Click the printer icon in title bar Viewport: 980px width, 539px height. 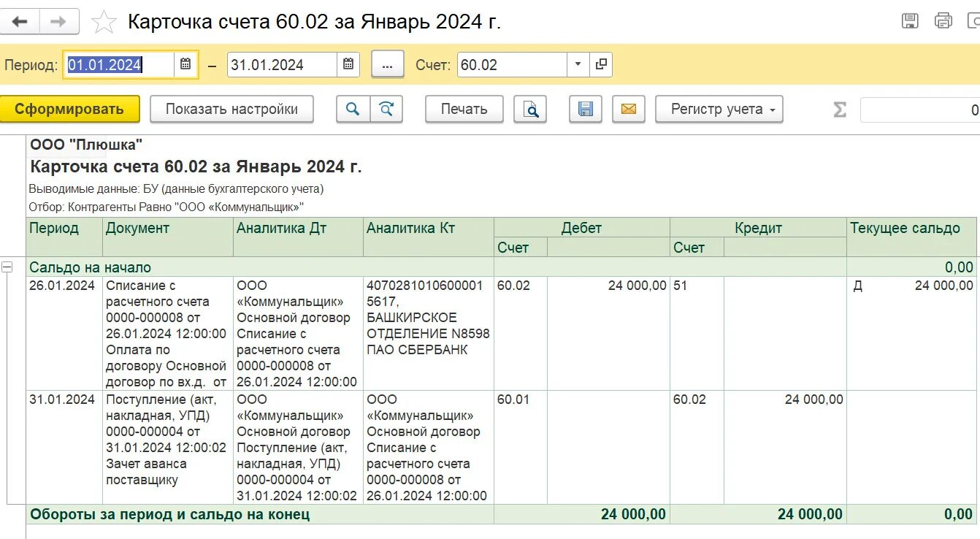click(x=943, y=21)
